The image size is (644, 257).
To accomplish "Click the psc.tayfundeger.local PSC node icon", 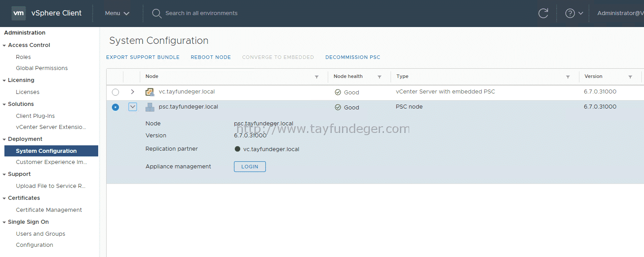I will point(149,107).
